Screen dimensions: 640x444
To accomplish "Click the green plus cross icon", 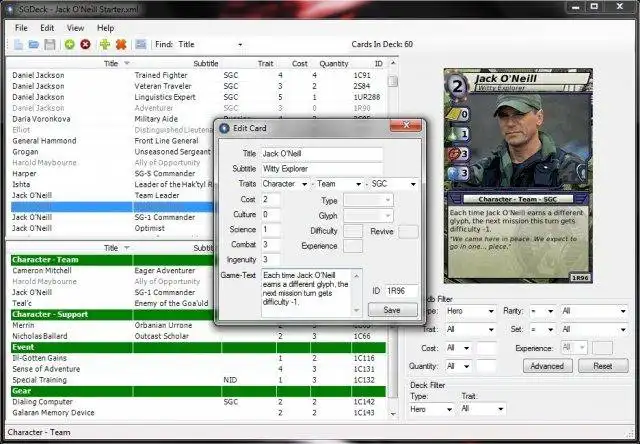I will (105, 44).
